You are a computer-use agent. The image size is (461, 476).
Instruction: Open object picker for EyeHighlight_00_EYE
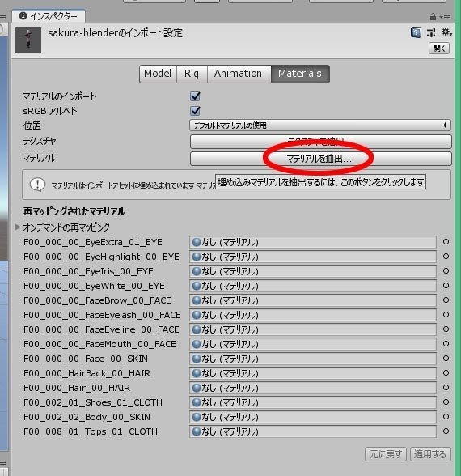coord(446,257)
